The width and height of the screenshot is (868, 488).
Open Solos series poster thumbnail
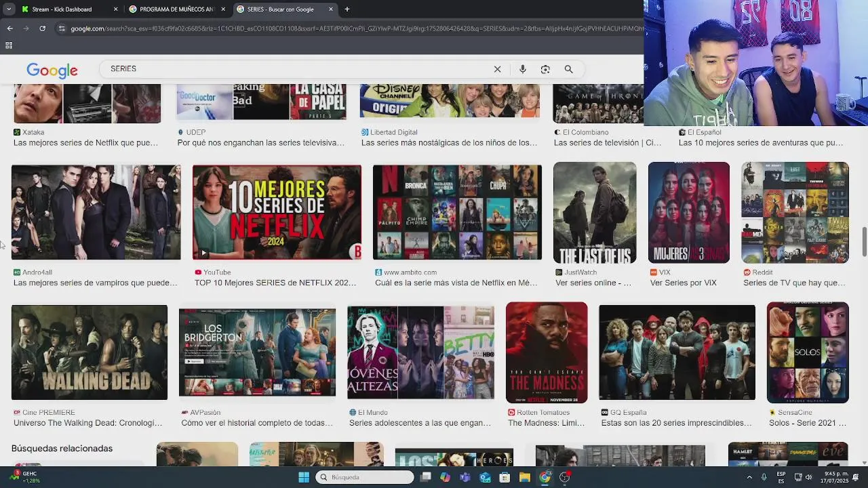pyautogui.click(x=808, y=352)
